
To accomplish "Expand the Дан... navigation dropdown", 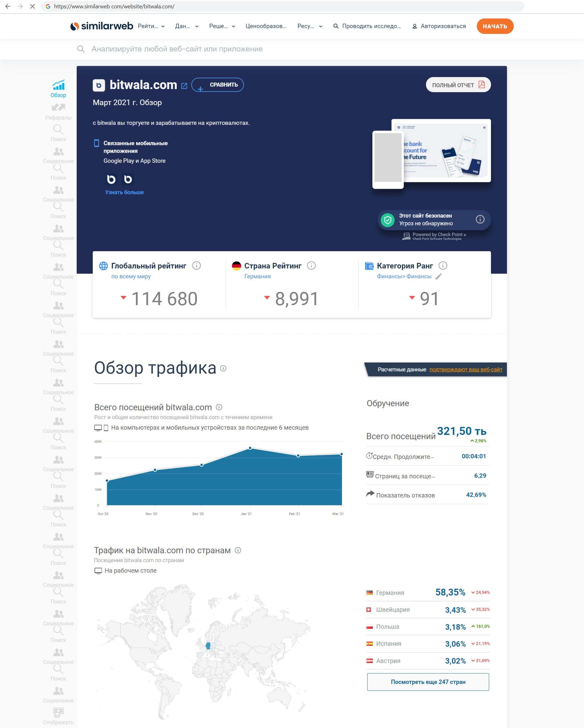I will 187,26.
